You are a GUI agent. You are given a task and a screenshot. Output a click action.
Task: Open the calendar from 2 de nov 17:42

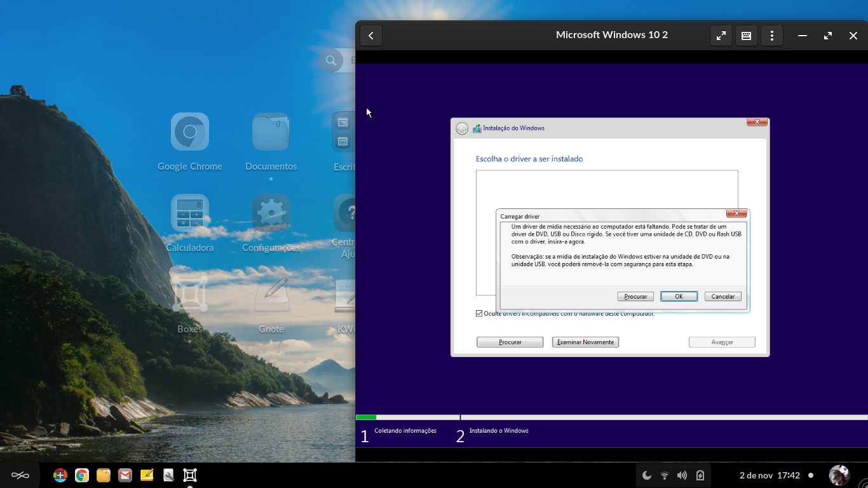coord(770,475)
